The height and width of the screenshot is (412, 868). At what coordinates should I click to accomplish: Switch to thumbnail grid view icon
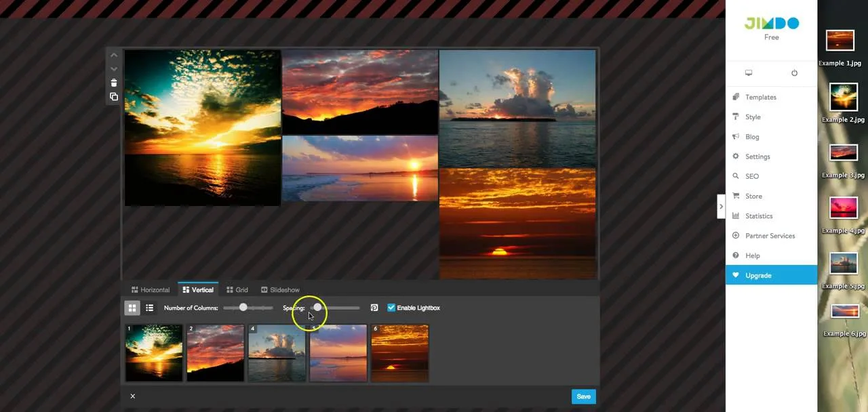(132, 308)
